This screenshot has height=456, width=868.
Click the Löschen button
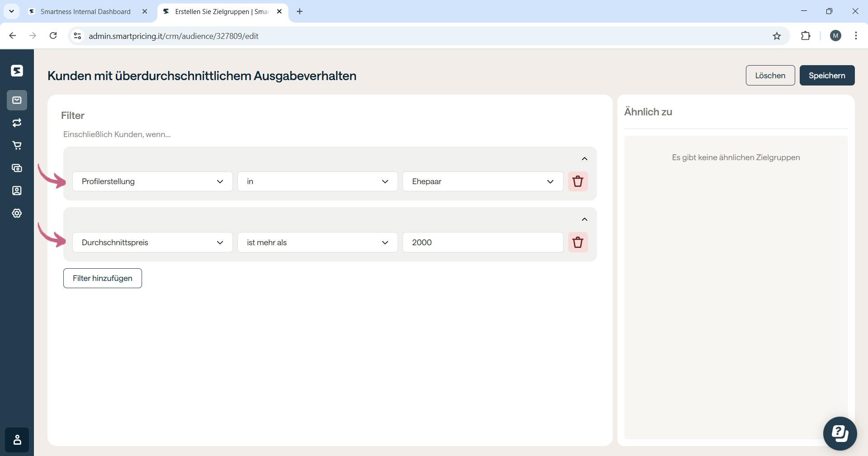(770, 76)
